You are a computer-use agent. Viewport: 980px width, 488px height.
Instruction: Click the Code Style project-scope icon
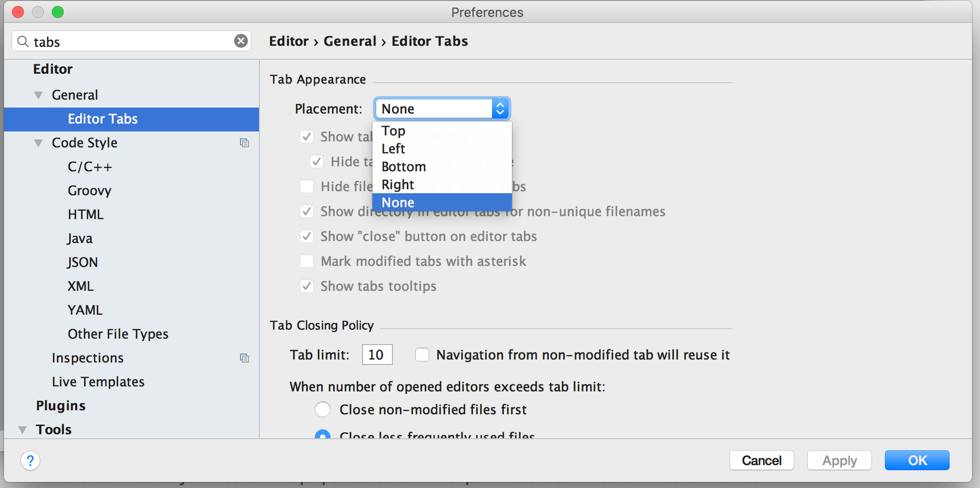pyautogui.click(x=244, y=143)
